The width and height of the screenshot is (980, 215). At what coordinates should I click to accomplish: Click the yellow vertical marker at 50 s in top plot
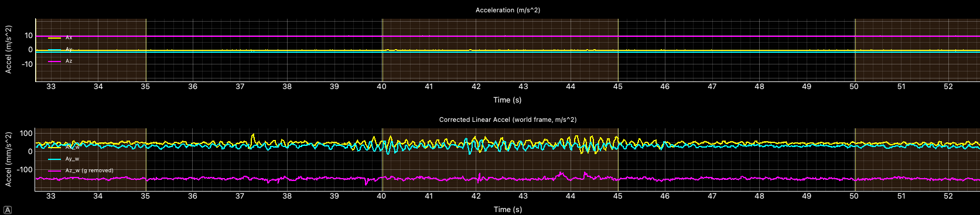coord(855,50)
